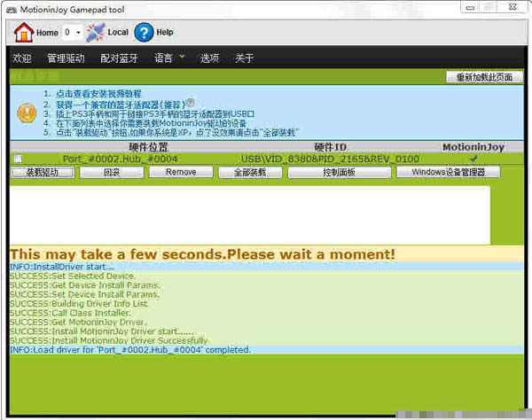Click the MotioninJoy title bar app icon
This screenshot has width=532, height=420.
point(12,10)
